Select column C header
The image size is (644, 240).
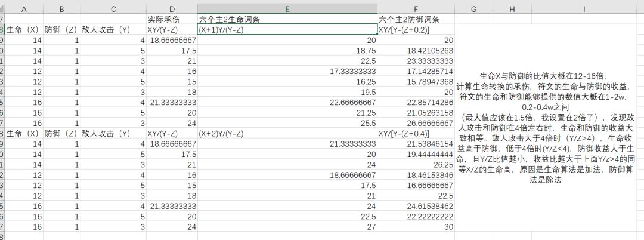113,9
